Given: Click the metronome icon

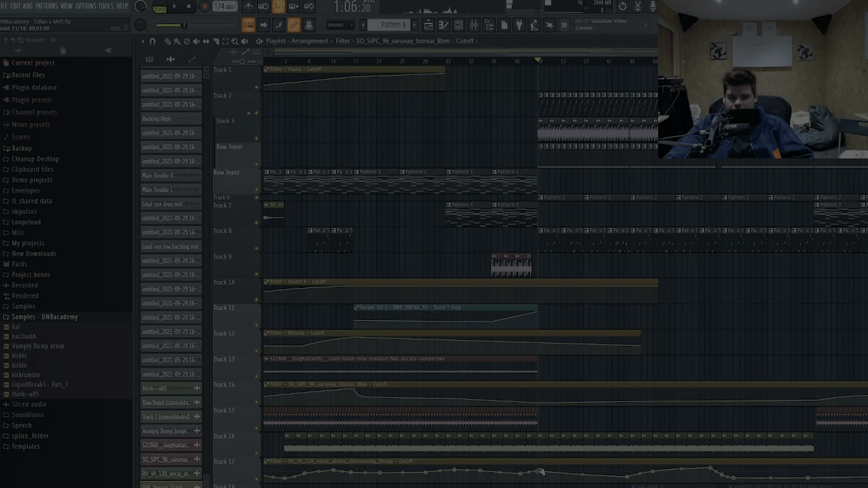Looking at the screenshot, I should tap(248, 6).
